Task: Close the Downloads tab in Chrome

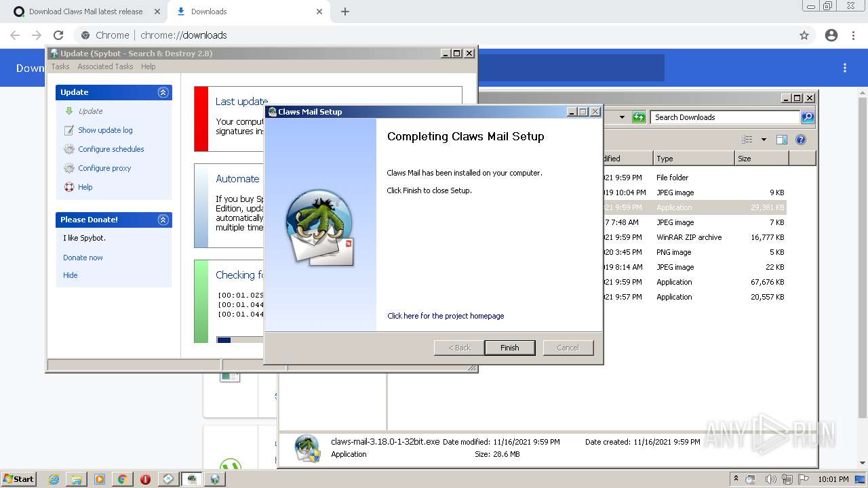Action: pos(319,12)
